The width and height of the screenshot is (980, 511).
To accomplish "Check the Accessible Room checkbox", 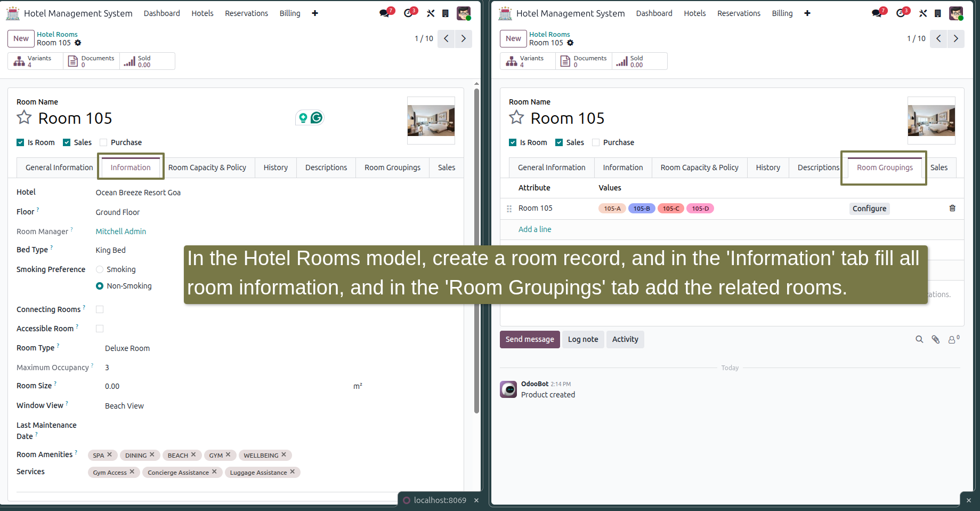I will [x=100, y=329].
